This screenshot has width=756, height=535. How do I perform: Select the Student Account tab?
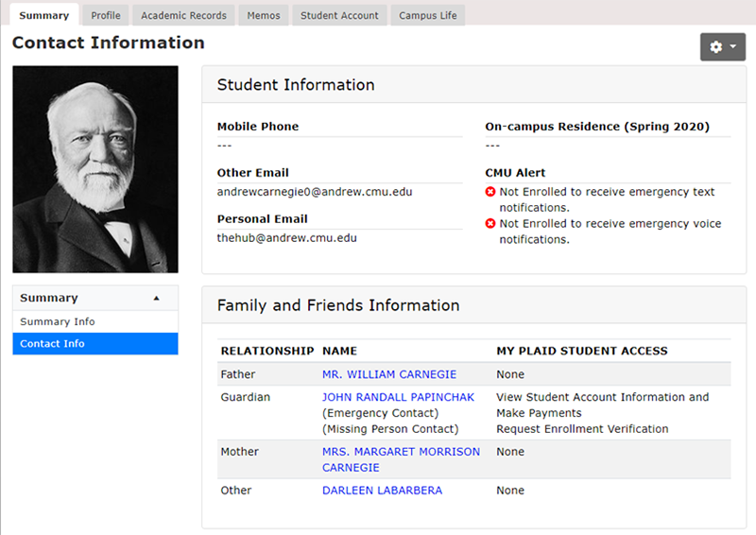[x=339, y=15]
